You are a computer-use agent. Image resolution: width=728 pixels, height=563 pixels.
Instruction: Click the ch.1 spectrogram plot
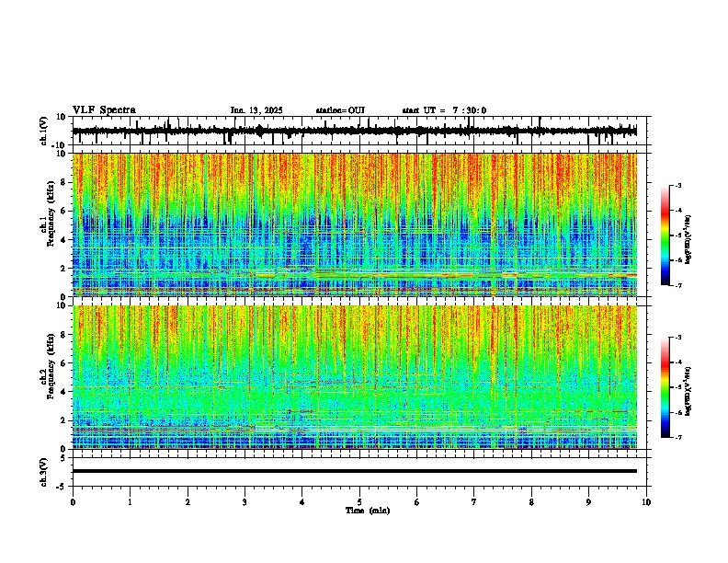[x=355, y=224]
